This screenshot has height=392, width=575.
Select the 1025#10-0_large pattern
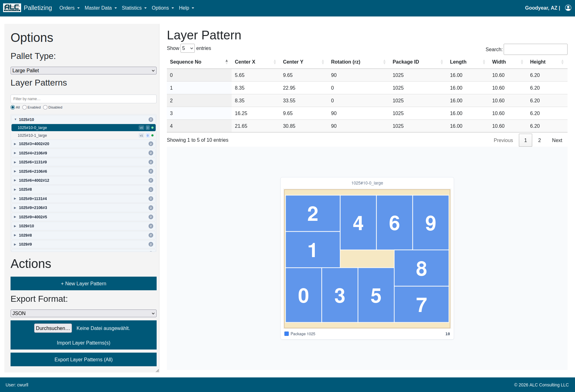83,128
